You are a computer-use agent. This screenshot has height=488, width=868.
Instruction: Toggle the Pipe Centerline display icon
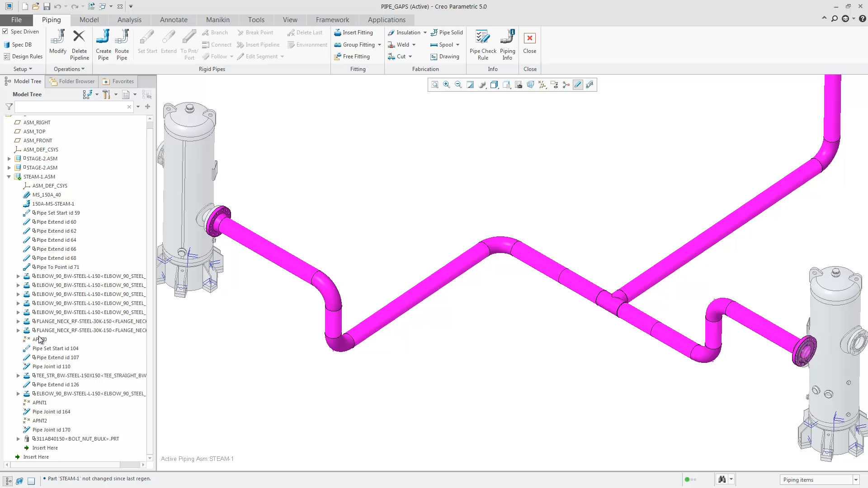coord(578,85)
